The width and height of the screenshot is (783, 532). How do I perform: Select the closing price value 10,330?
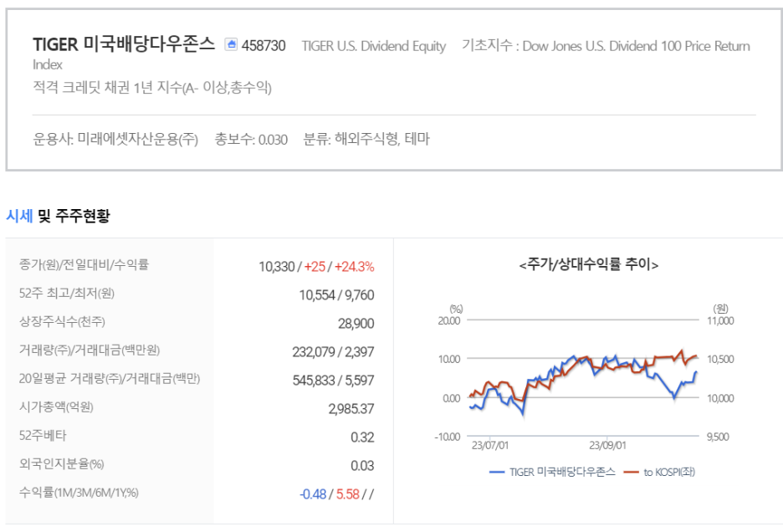[x=277, y=267]
